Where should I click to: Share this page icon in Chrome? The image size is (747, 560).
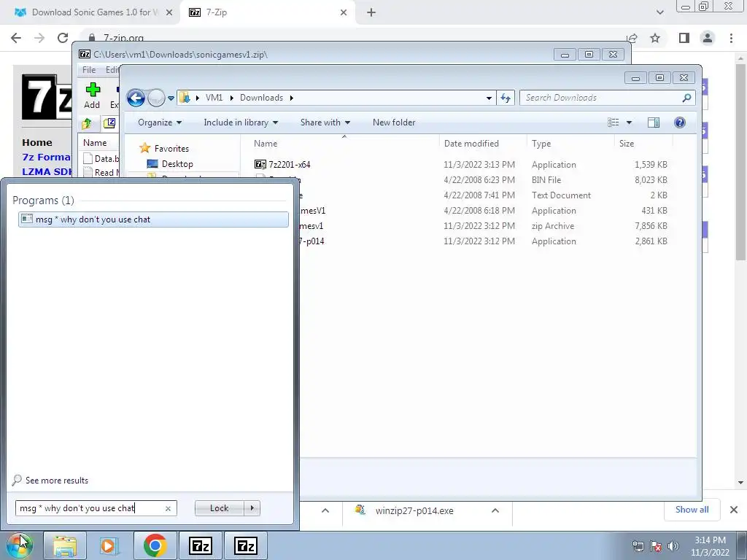tap(632, 38)
